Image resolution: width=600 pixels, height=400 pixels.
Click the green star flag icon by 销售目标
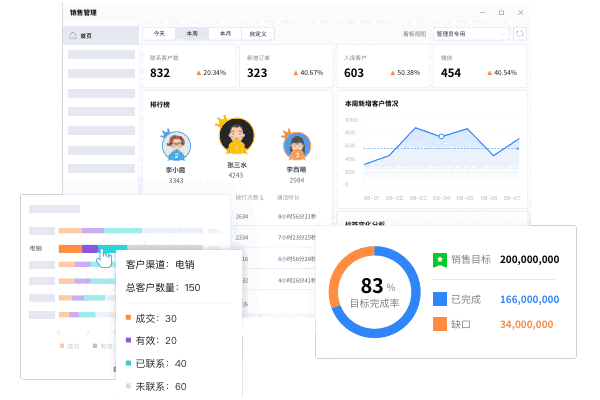(x=440, y=260)
